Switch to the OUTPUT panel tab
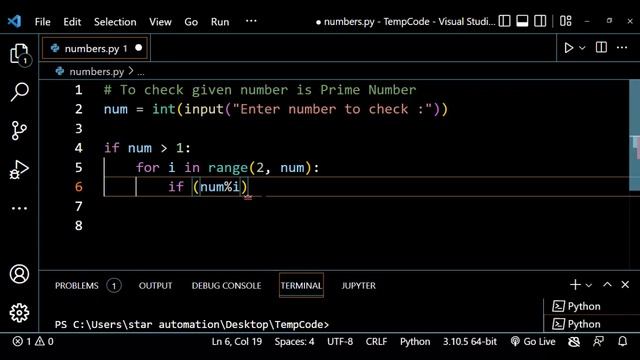 (155, 286)
